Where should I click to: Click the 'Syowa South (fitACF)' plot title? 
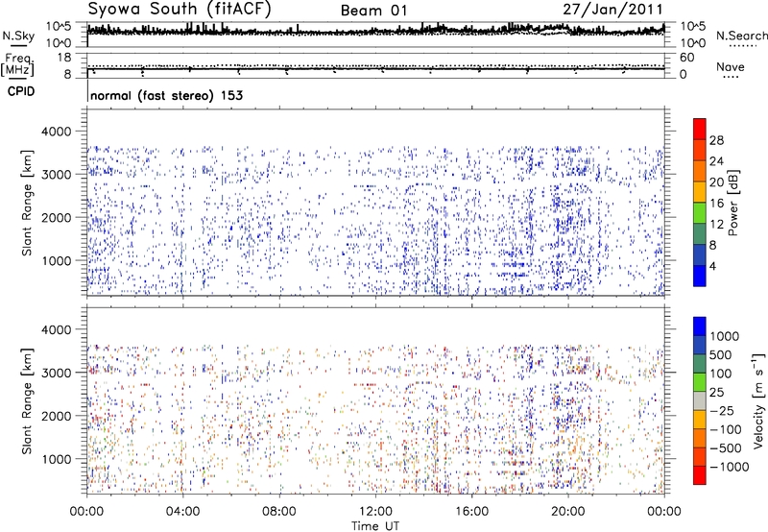pos(180,10)
